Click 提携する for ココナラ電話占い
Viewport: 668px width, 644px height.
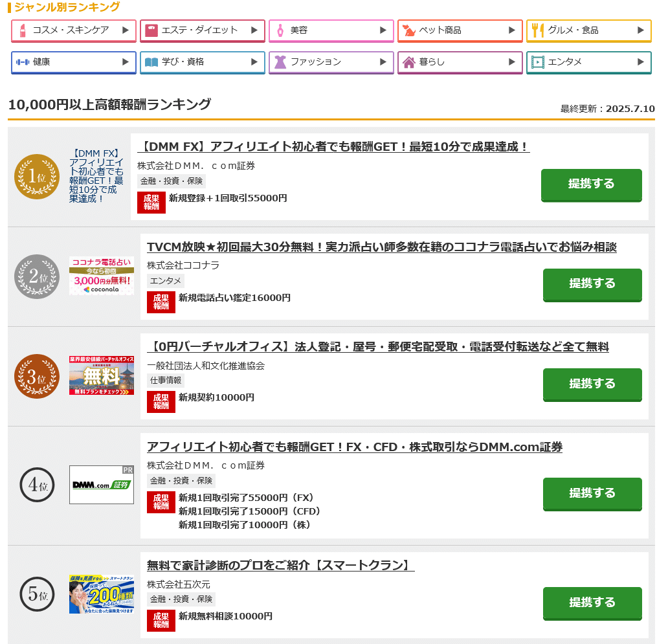[592, 285]
